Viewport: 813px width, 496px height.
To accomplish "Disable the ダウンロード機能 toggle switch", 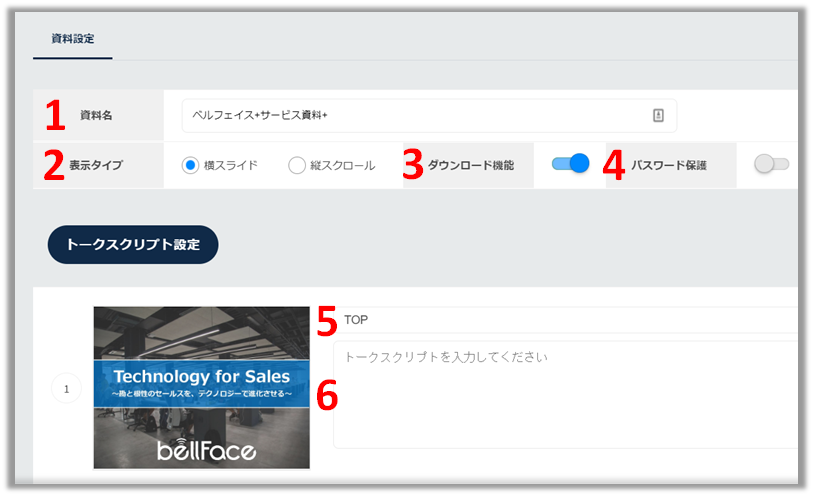I will [x=570, y=164].
